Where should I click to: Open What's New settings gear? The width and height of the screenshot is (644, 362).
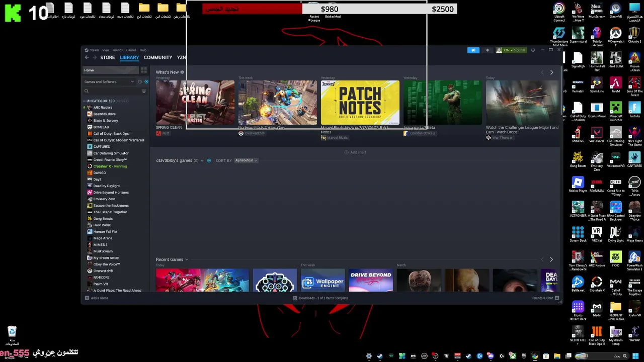(x=182, y=72)
